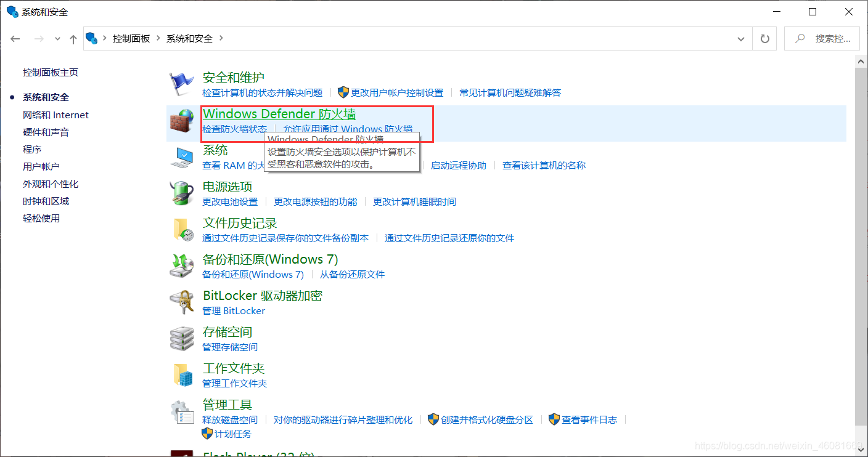Click the shield icon next to 计划任务
The width and height of the screenshot is (868, 457).
[x=208, y=434]
